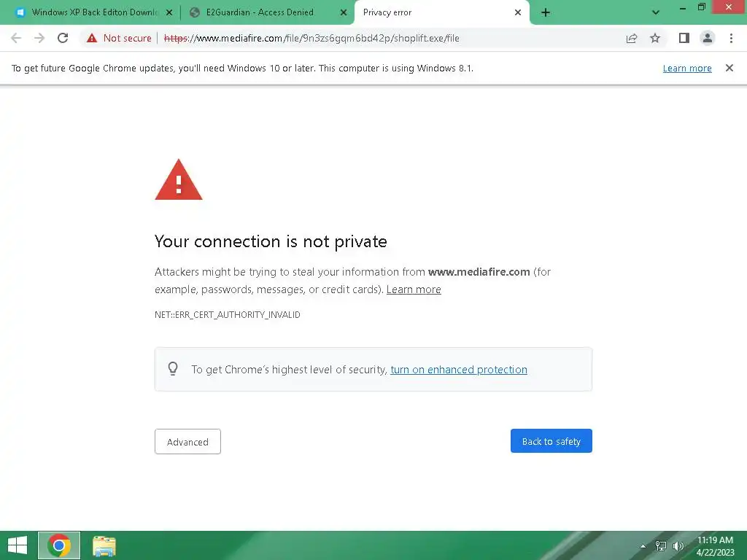
Task: Close the E2Guardian tab
Action: point(344,13)
